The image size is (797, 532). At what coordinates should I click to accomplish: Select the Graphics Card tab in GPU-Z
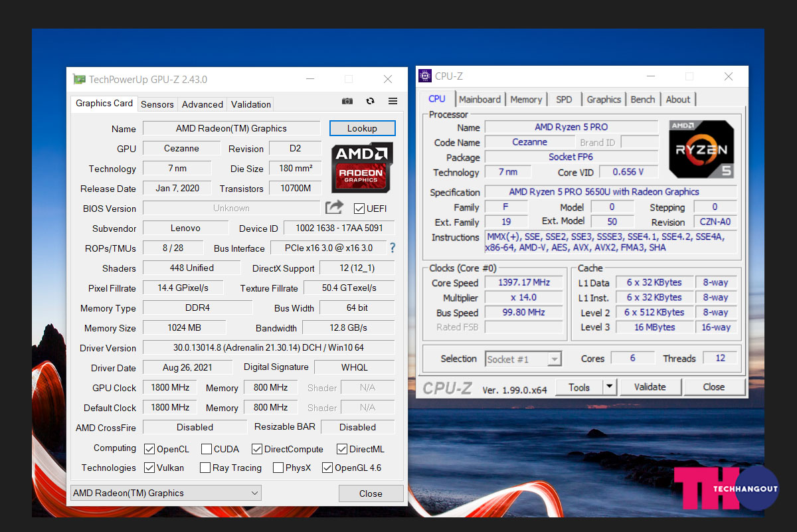click(104, 103)
